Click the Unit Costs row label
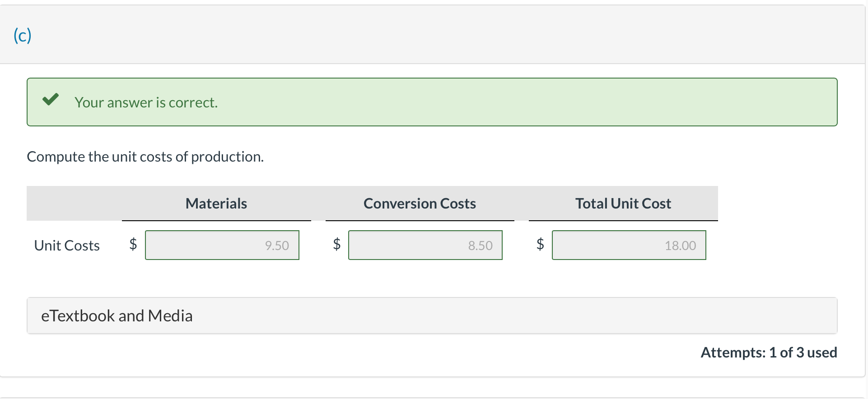The height and width of the screenshot is (399, 868). click(x=67, y=246)
